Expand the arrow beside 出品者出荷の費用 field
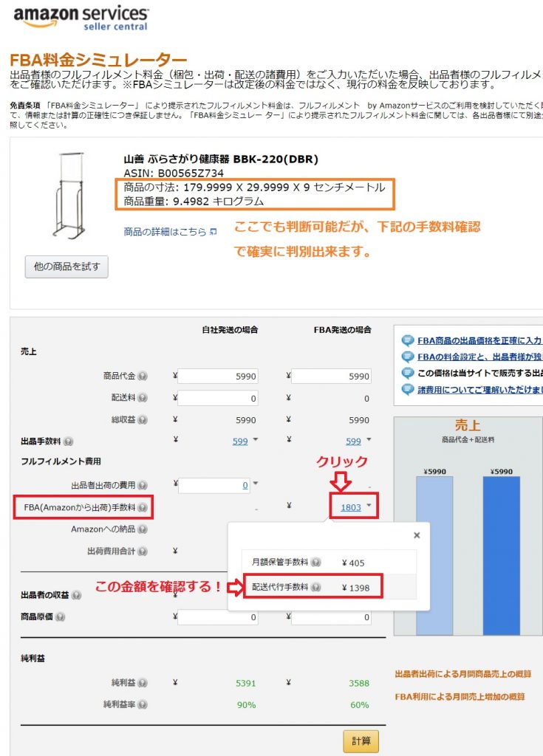The image size is (543, 756). [x=256, y=483]
